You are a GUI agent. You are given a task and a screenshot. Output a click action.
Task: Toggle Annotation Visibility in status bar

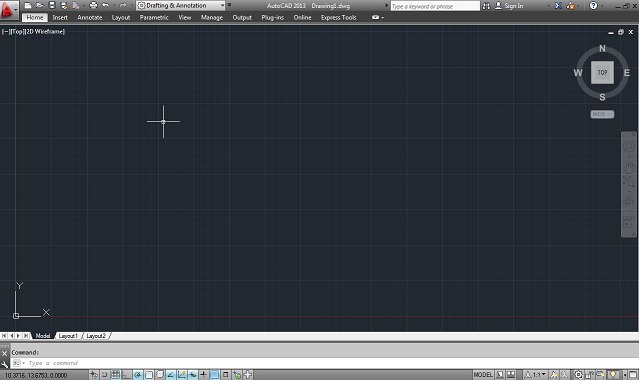click(x=554, y=374)
